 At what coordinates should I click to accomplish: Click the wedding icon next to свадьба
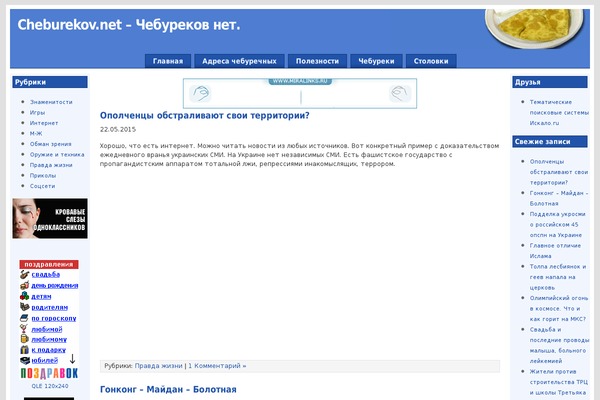coord(24,274)
